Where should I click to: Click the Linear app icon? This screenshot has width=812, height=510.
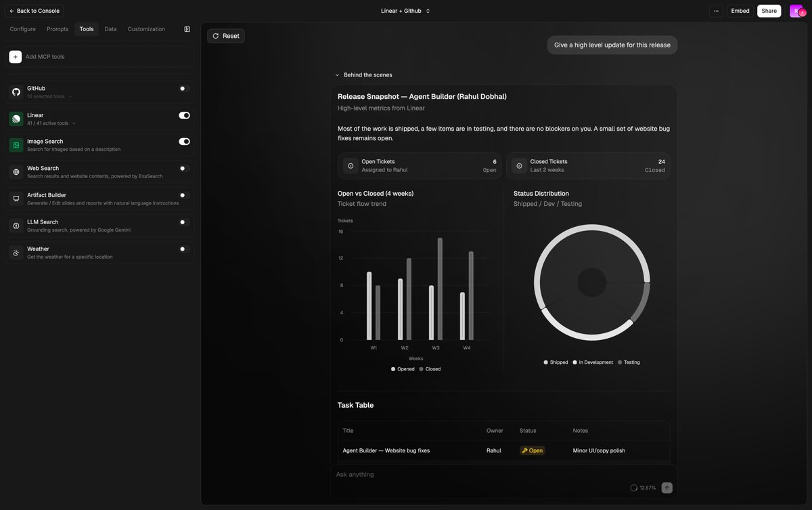(16, 119)
